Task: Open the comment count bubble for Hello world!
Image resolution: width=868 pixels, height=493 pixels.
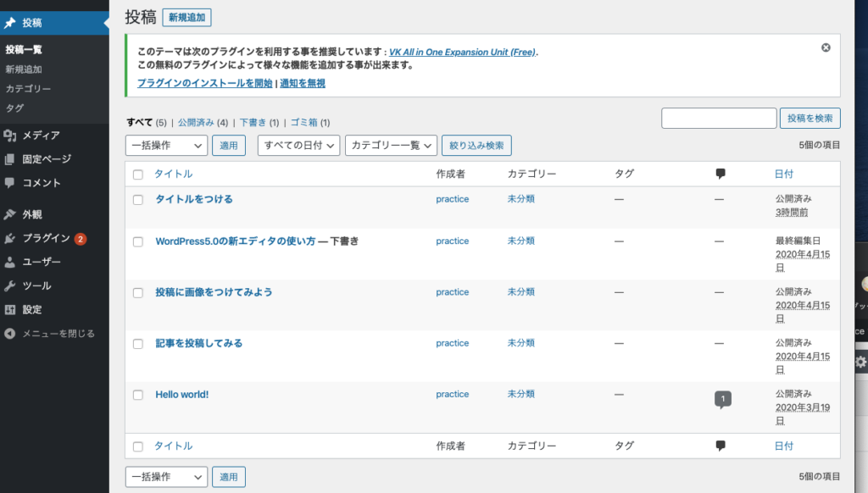Action: coord(722,398)
